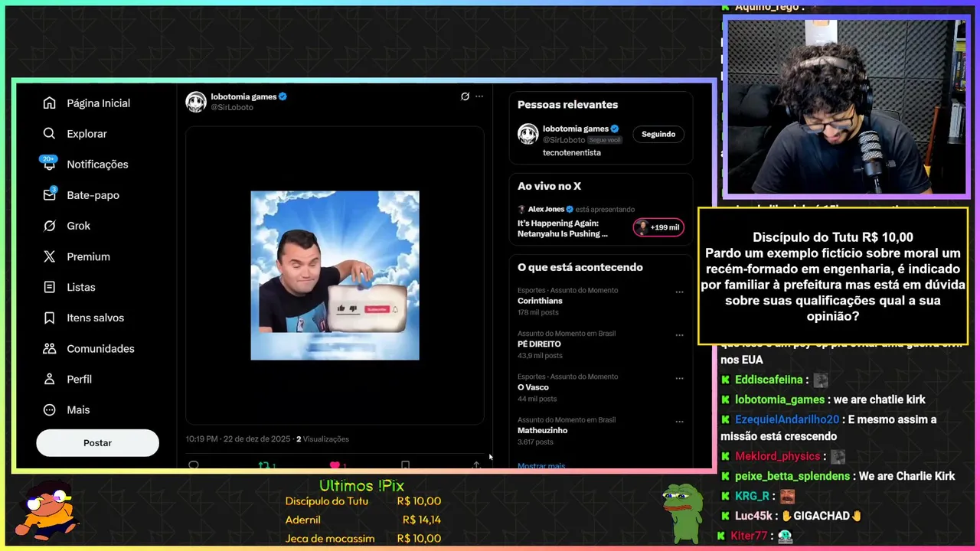Open the post's image thumbnail
980x551 pixels.
coord(335,275)
